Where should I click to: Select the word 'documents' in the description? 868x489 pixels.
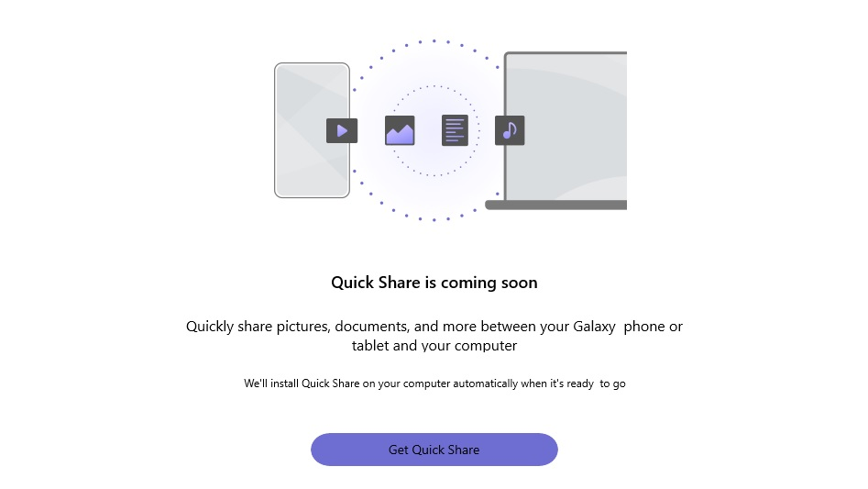373,327
